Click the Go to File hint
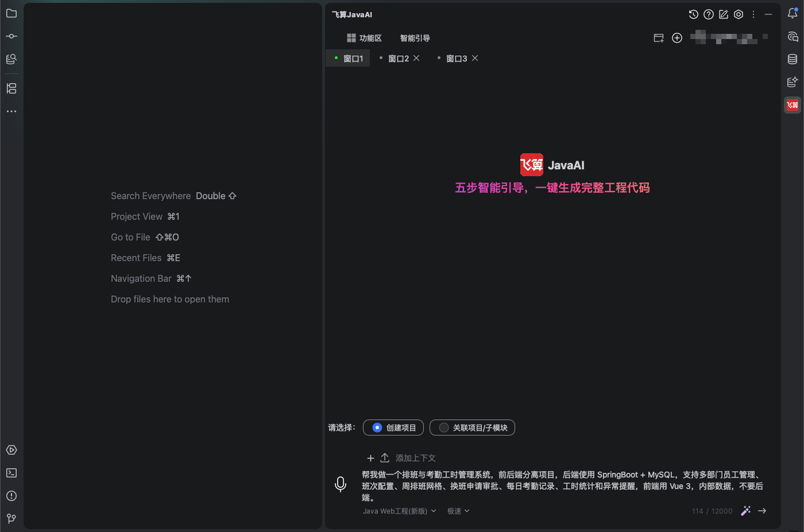Image resolution: width=804 pixels, height=532 pixels. pos(145,237)
